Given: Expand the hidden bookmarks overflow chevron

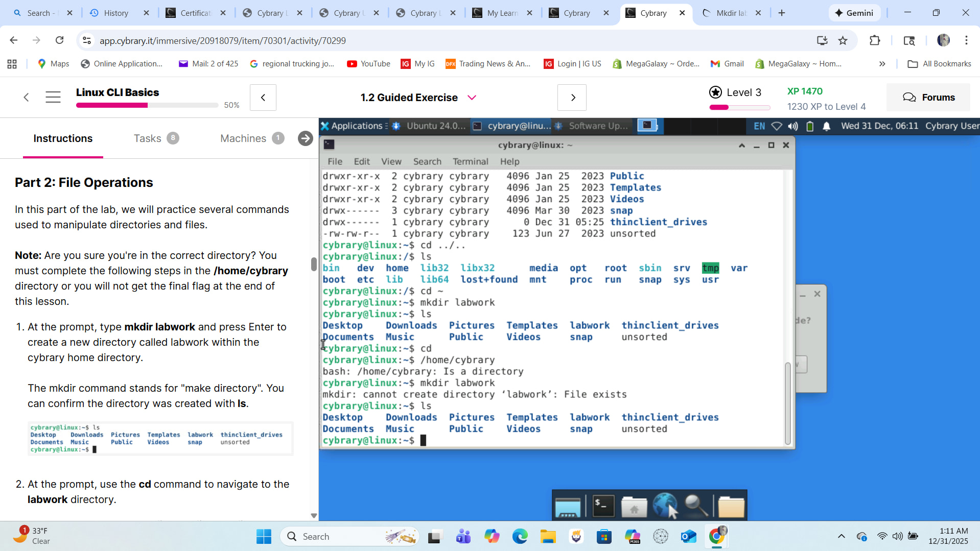Looking at the screenshot, I should (882, 64).
